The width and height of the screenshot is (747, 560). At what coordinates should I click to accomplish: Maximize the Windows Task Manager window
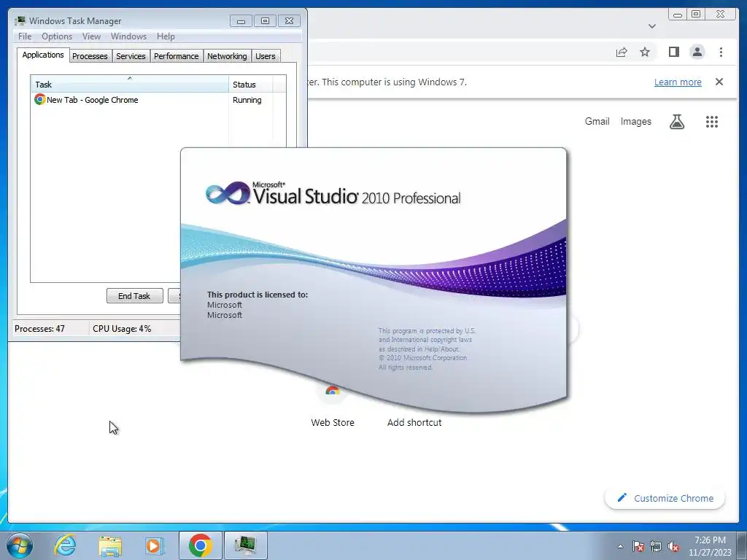[266, 21]
